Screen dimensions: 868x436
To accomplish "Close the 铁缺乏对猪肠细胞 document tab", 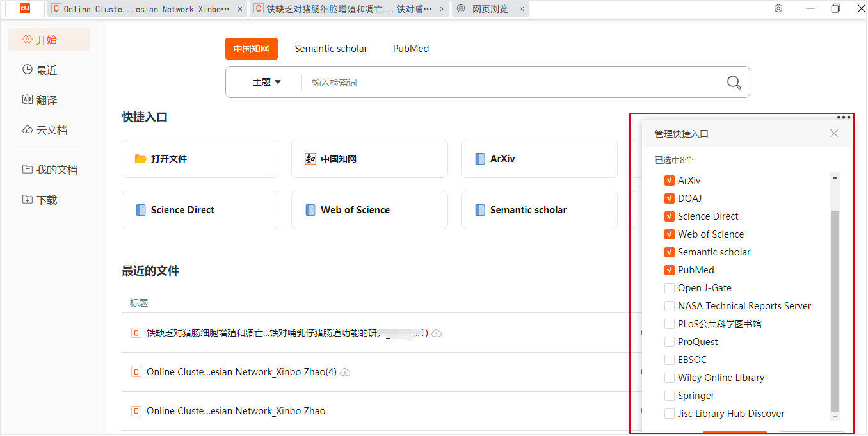I will [442, 9].
